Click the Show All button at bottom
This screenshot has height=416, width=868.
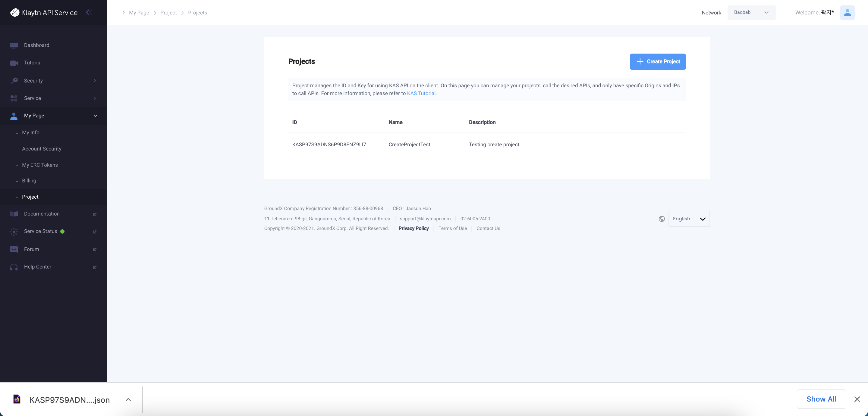pos(822,399)
